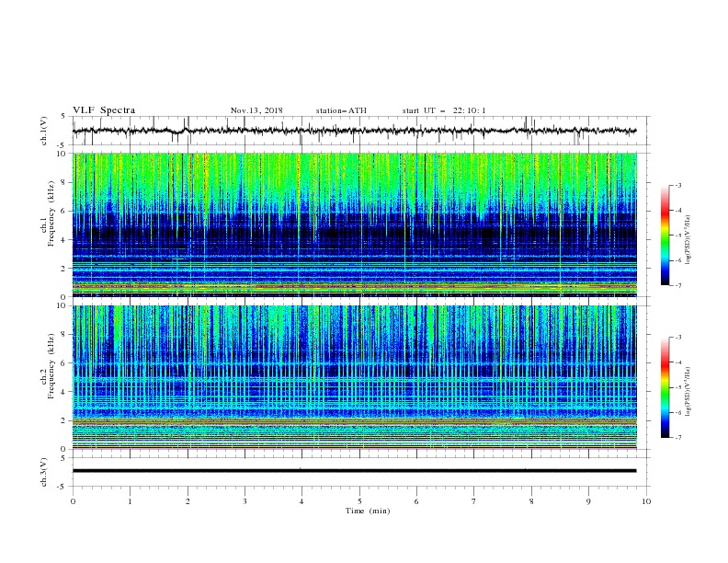Click the 'ch.3(V)' axis label
Image resolution: width=728 pixels, height=563 pixels.
coord(44,472)
